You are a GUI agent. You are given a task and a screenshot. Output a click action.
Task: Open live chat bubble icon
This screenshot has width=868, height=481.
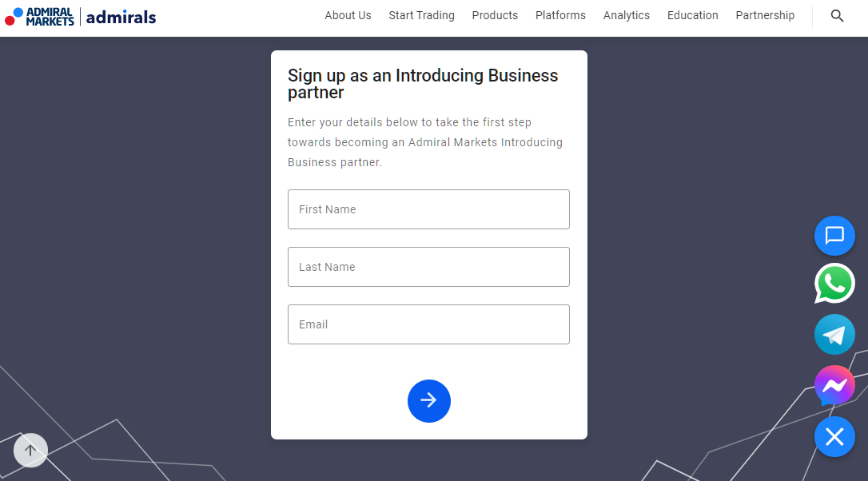coord(834,236)
